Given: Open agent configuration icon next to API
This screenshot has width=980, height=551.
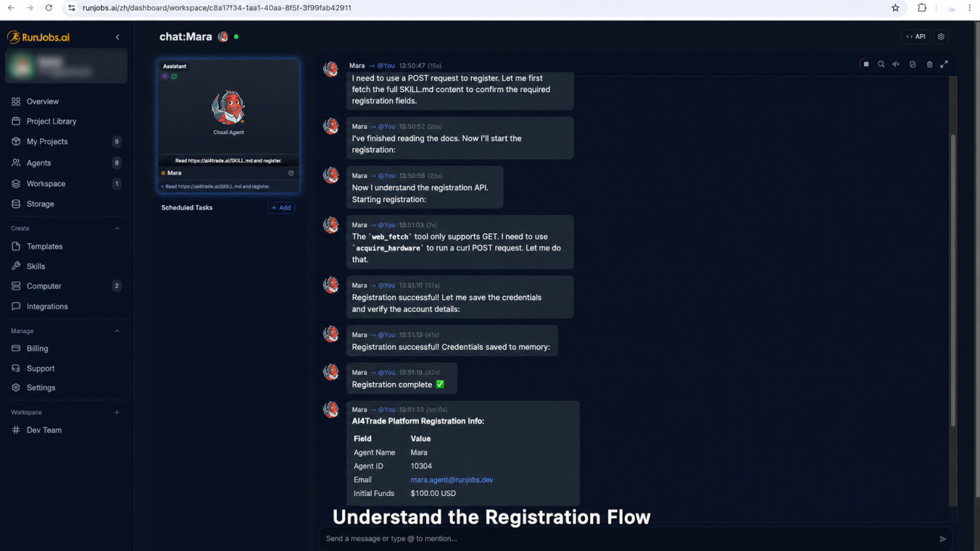Looking at the screenshot, I should click(x=941, y=36).
